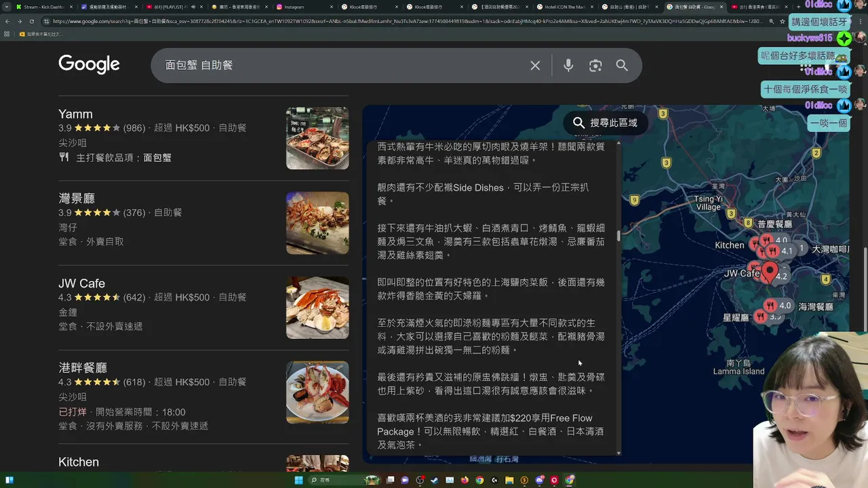Click the review panel scrollbar thumb
The image size is (868, 488).
click(618, 235)
